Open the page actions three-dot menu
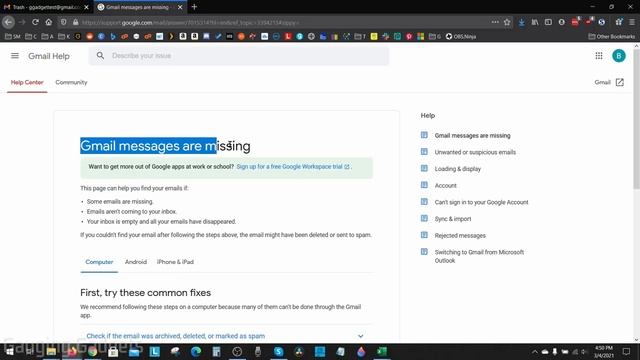The width and height of the screenshot is (640, 360). pos(495,22)
